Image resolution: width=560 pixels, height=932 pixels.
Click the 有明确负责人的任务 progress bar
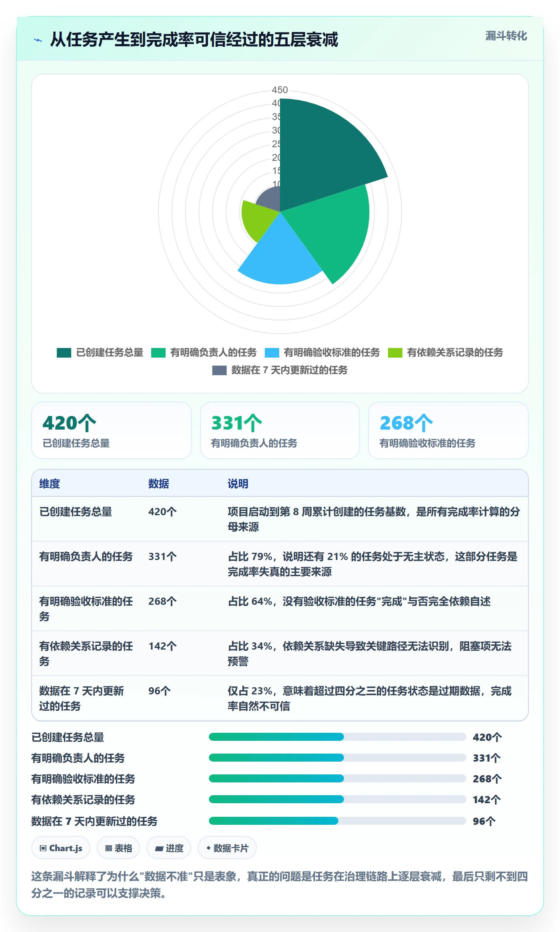337,758
